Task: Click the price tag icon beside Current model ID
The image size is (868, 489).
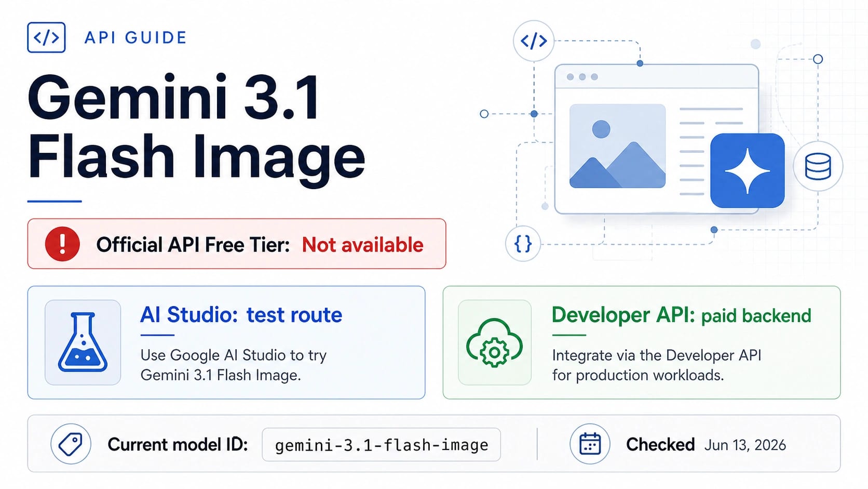Action: point(71,444)
